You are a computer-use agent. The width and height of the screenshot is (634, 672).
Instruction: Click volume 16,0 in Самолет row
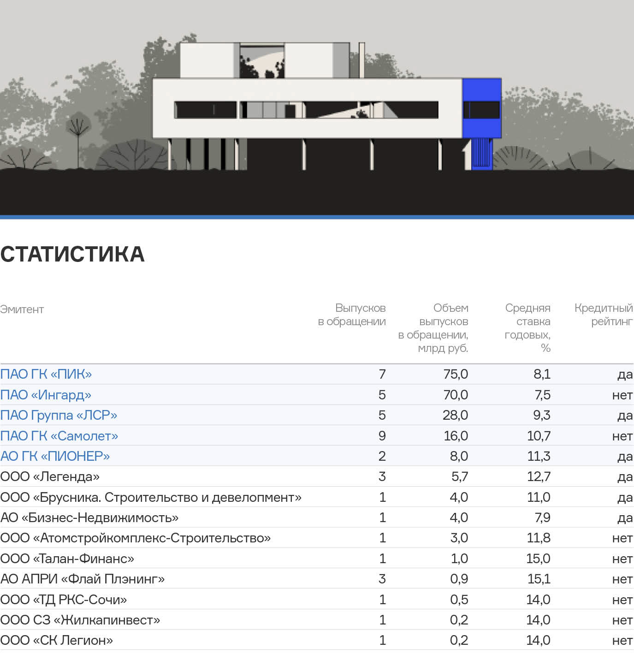[456, 436]
